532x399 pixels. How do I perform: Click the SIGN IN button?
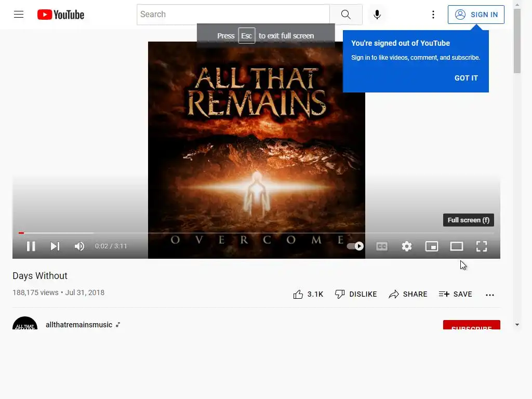(x=476, y=15)
